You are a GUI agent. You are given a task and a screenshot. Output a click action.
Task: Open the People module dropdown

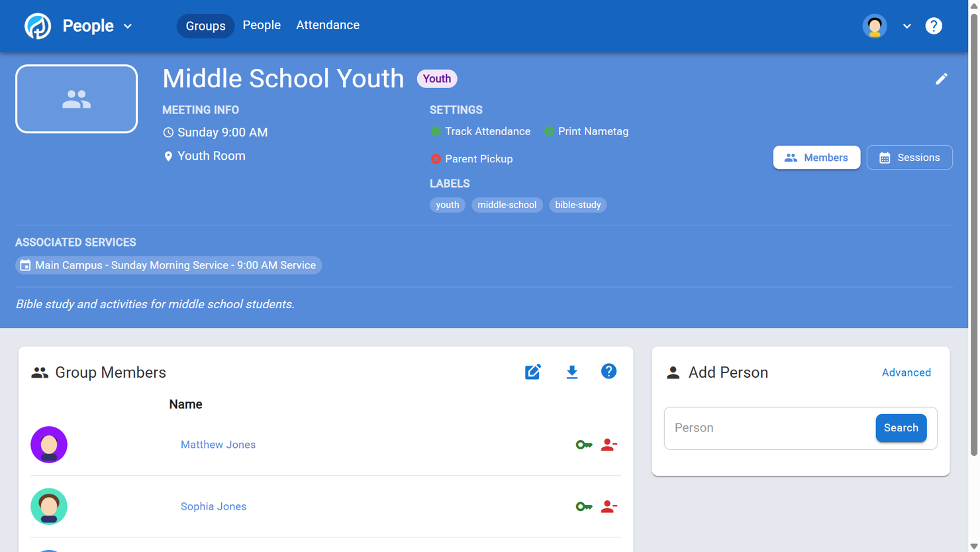pos(97,26)
